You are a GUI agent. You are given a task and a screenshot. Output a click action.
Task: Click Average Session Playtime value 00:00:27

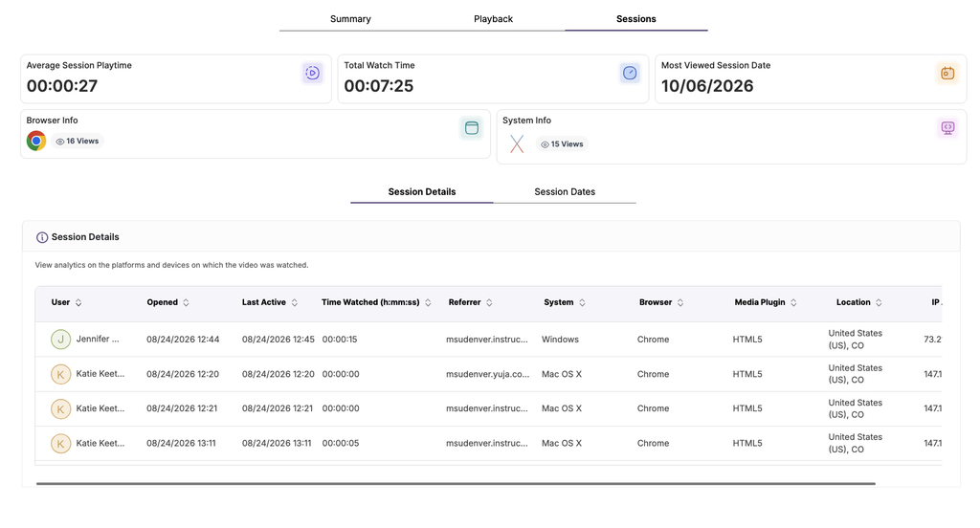[62, 86]
